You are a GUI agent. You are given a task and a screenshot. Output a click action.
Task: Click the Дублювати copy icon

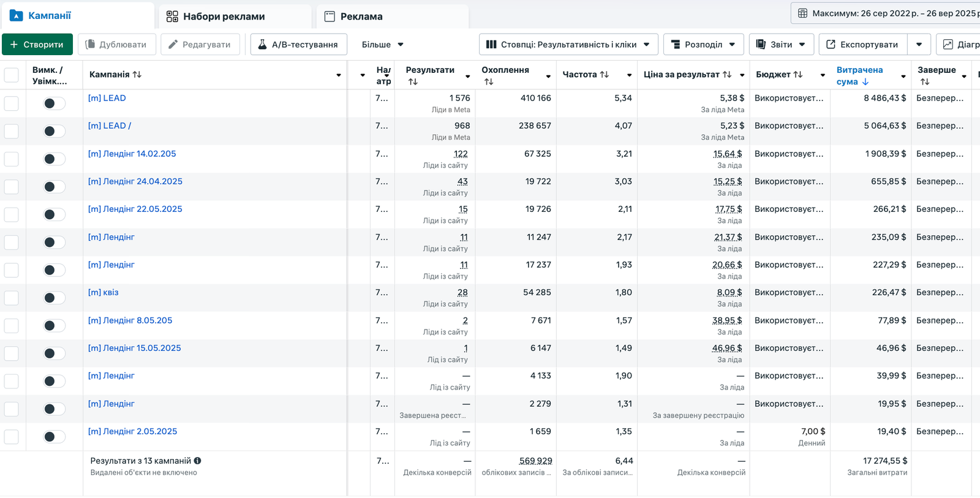click(x=90, y=45)
